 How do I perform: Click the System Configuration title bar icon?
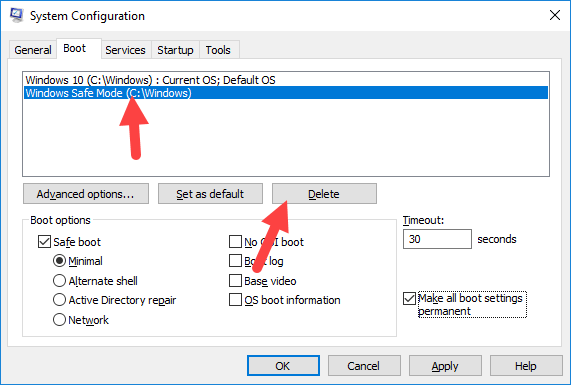click(x=16, y=15)
